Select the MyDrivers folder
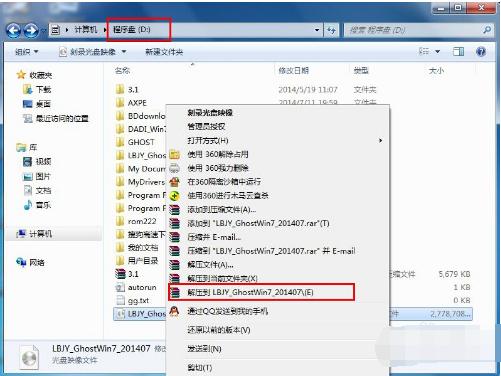This screenshot has width=501, height=376. pos(141,182)
